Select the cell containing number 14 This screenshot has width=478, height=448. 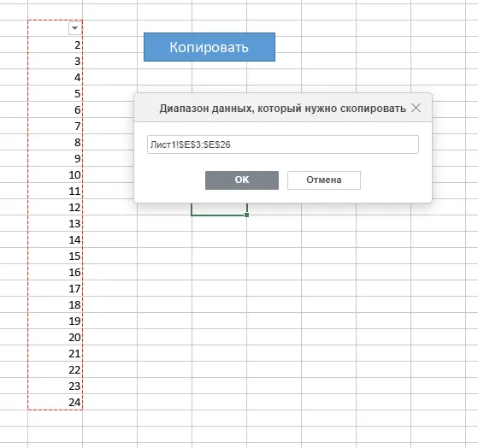[x=56, y=239]
